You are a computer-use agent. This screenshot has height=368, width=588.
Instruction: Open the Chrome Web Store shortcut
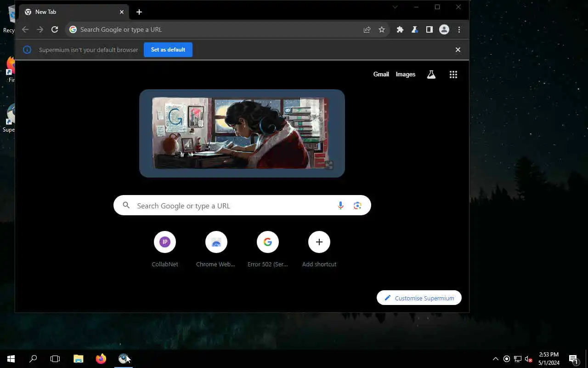pyautogui.click(x=216, y=249)
